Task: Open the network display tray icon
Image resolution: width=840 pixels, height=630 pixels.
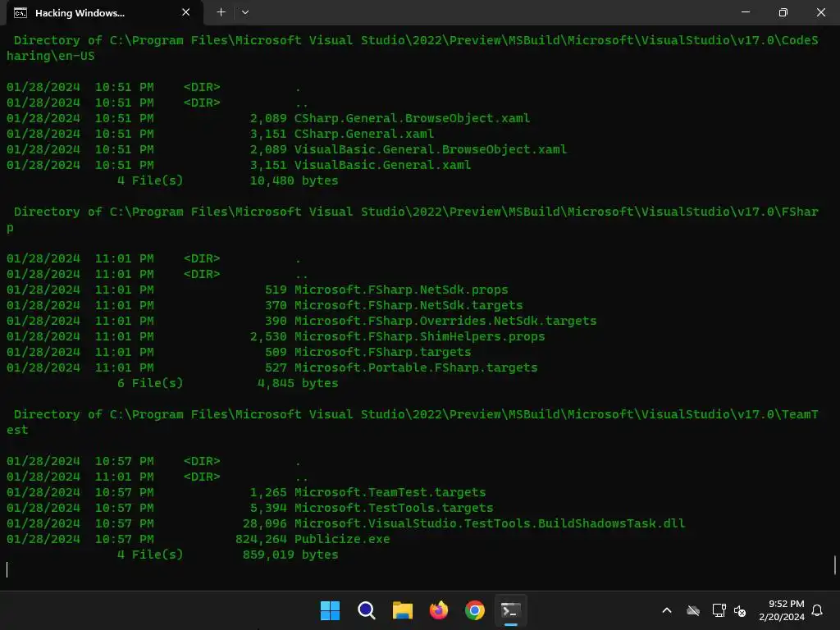Action: (719, 610)
